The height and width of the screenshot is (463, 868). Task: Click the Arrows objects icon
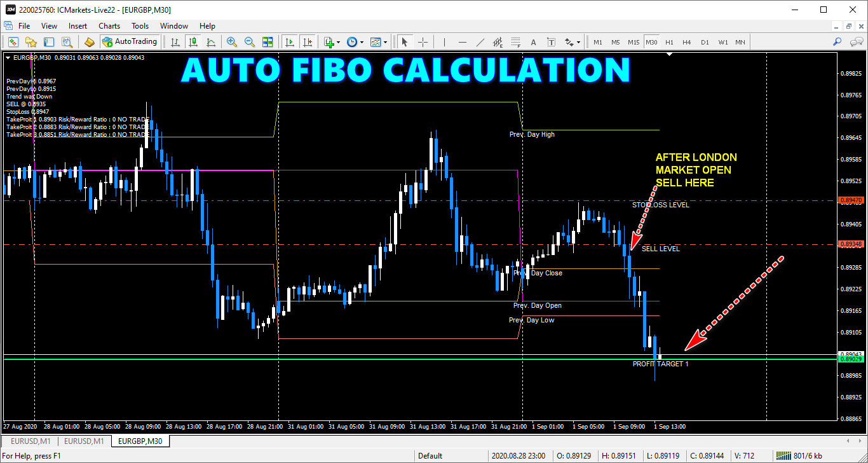569,42
